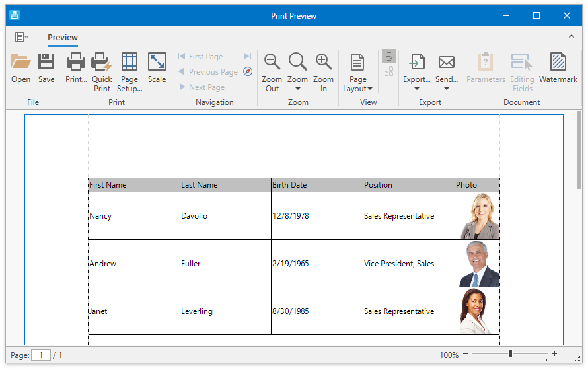Viewport: 588px width, 370px height.
Task: Click the Zoom magnifier button
Action: (298, 62)
